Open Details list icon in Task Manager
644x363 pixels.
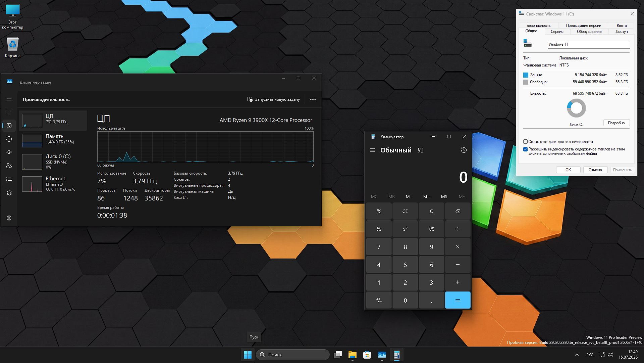pyautogui.click(x=9, y=179)
